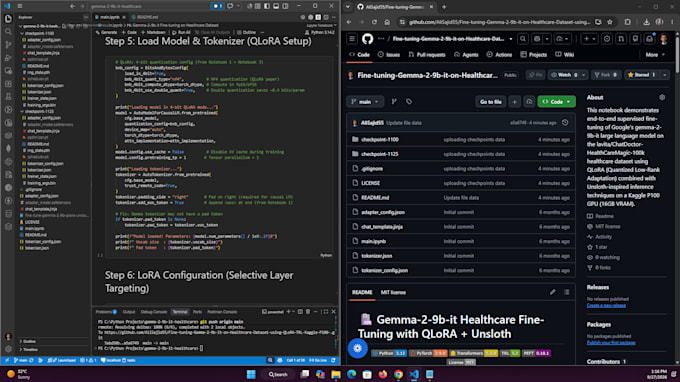Edit repository About settings gear
This screenshot has height=382, width=680.
[662, 97]
